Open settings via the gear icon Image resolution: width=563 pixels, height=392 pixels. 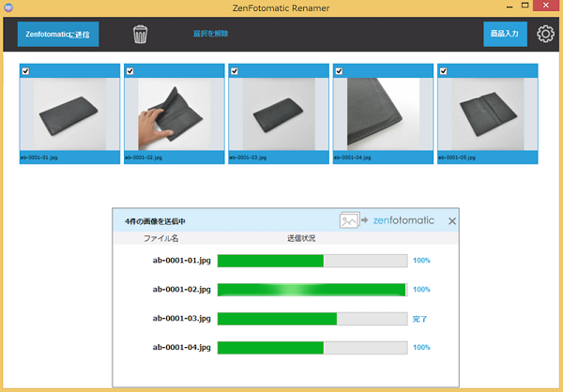545,34
